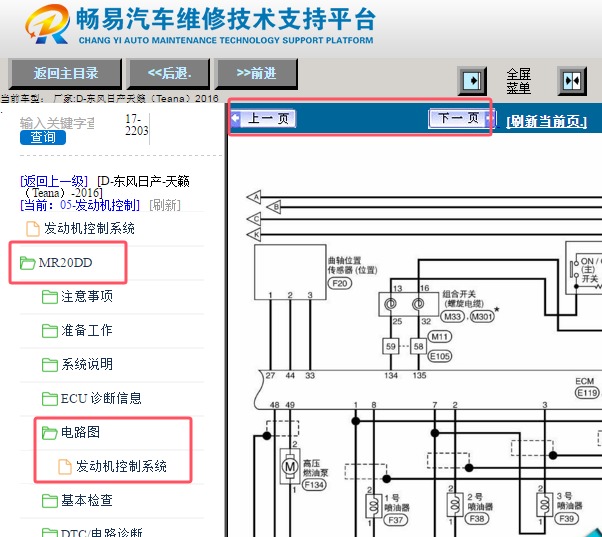Expand the DTC/电路诊断 folder

pyautogui.click(x=101, y=532)
